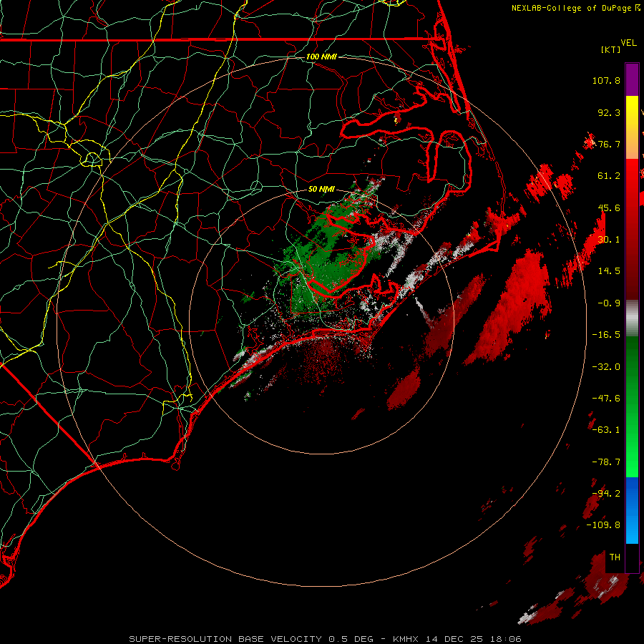The height and width of the screenshot is (644, 644).
Task: Click the 14.5 velocity scale value
Action: coord(609,271)
